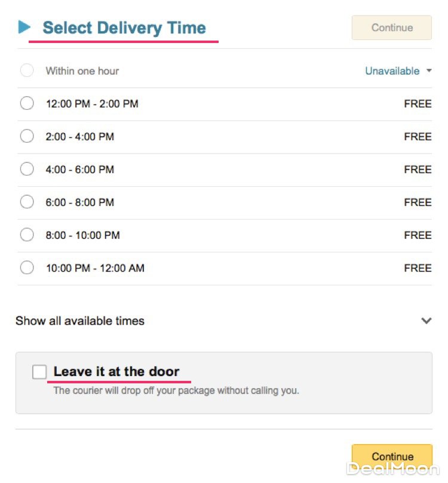Choose the 2:00 - 4:00 PM delivery slot
448x483 pixels.
(27, 137)
